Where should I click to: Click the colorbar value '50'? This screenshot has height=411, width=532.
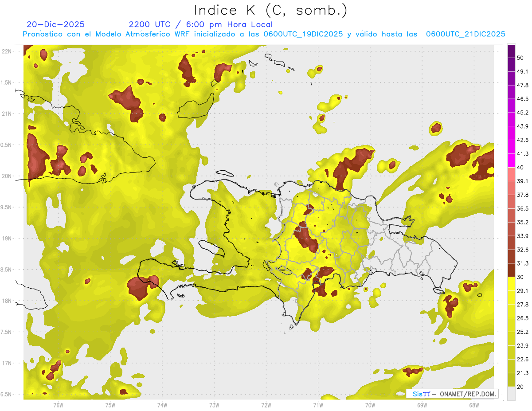pyautogui.click(x=521, y=58)
